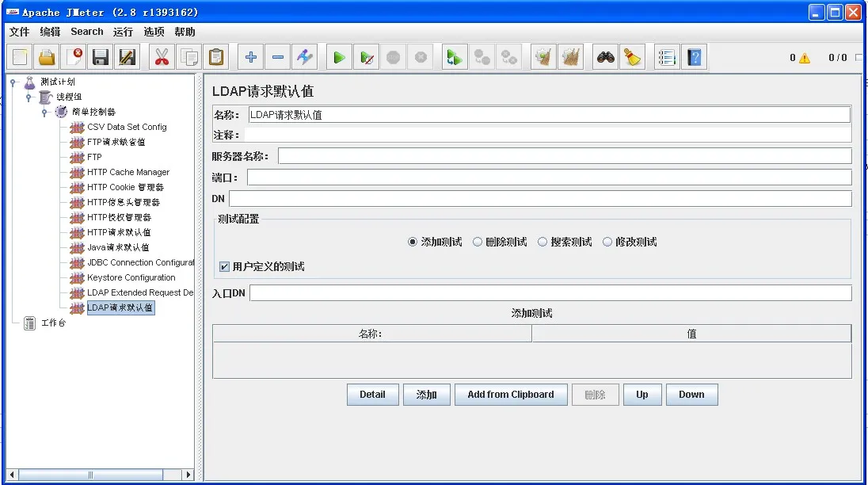Start test without pauses icon
Screen dimensions: 868x485
(x=367, y=57)
